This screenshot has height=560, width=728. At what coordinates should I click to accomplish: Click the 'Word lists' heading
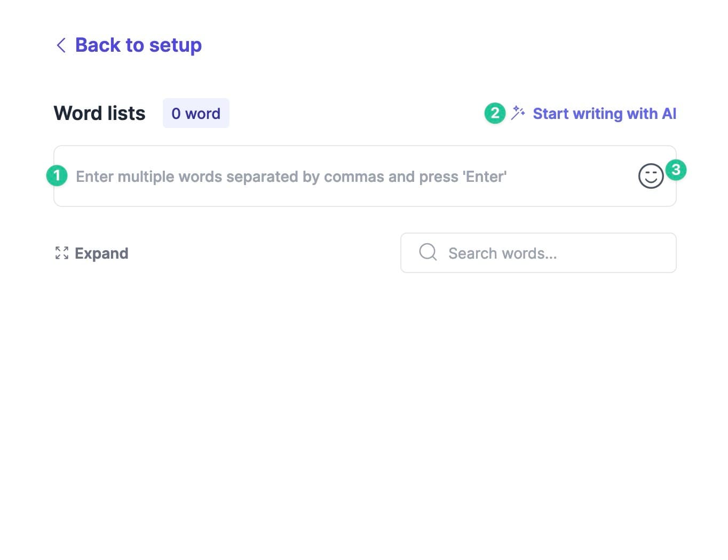click(x=99, y=113)
